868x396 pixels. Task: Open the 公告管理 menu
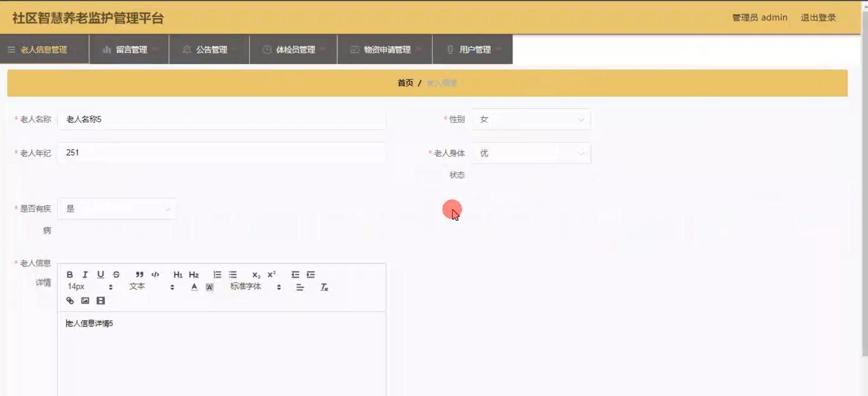coord(209,49)
